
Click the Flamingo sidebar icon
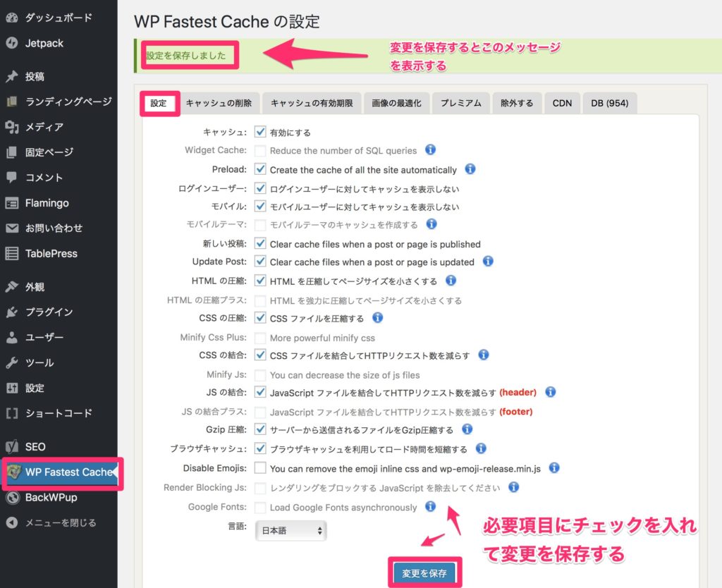point(12,202)
